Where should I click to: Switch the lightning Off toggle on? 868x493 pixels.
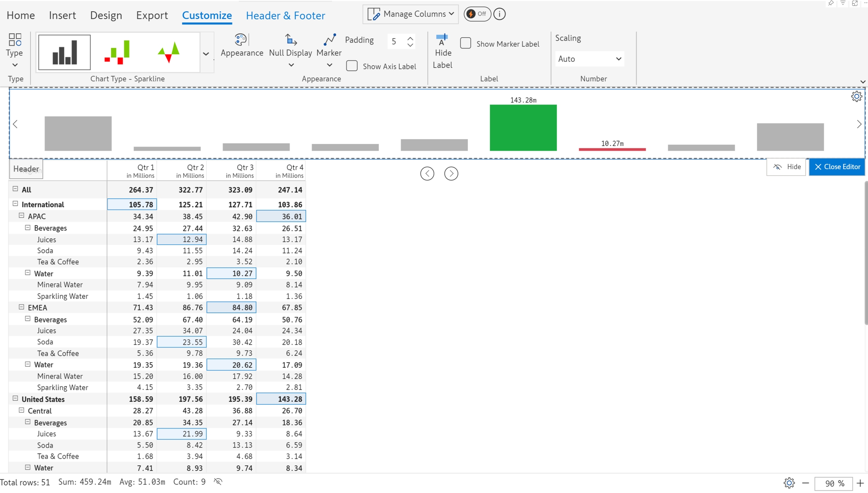click(477, 14)
